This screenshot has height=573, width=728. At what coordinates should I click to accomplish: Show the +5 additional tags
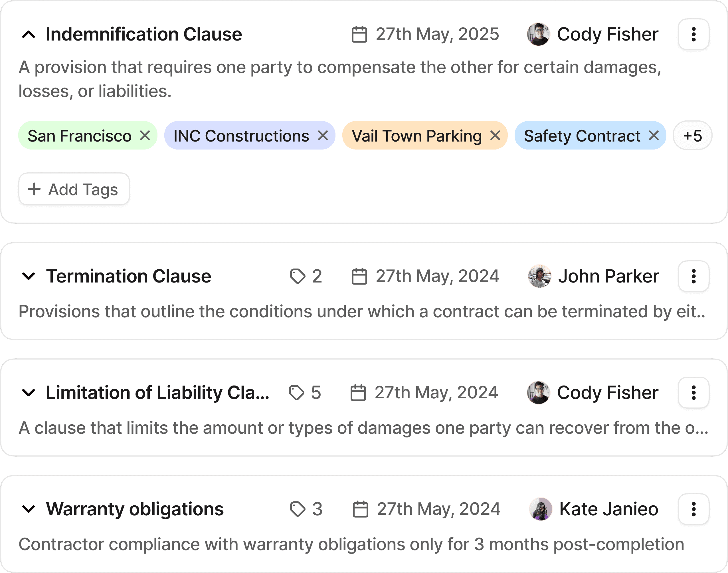tap(692, 136)
